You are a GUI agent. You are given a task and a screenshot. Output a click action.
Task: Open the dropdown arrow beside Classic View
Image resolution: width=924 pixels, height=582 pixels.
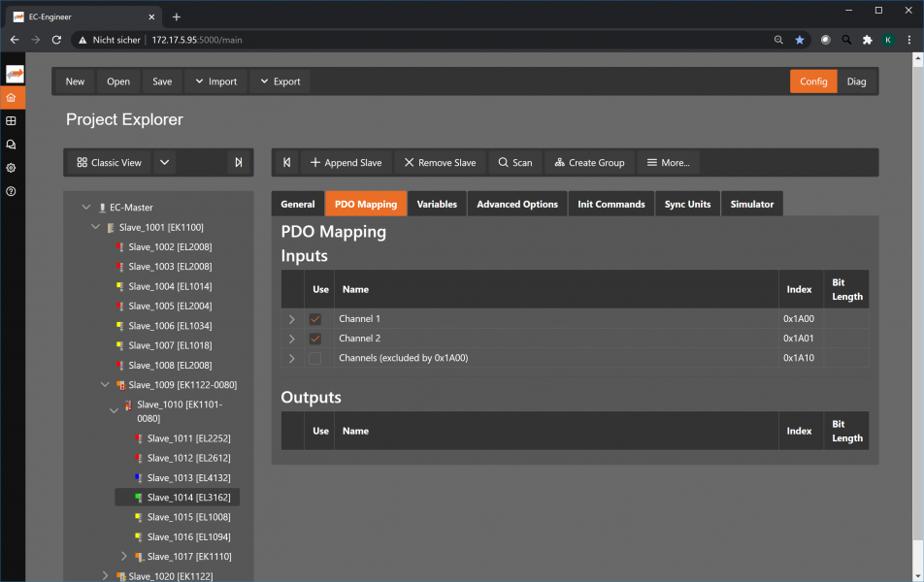[165, 163]
